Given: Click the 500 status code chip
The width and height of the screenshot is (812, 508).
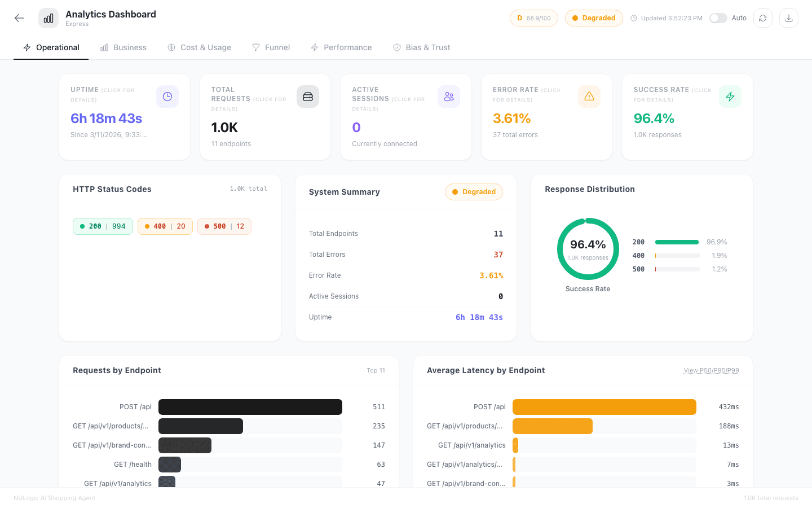Looking at the screenshot, I should click(224, 226).
